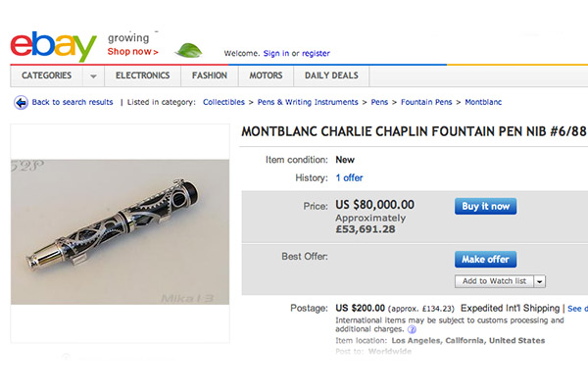Select the Motors tab

pyautogui.click(x=266, y=75)
